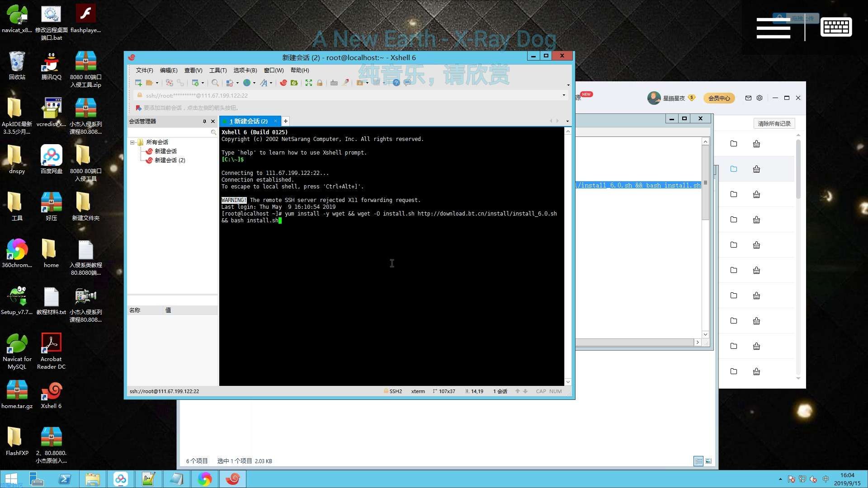Click the 会员中心 button
868x488 pixels.
click(719, 98)
